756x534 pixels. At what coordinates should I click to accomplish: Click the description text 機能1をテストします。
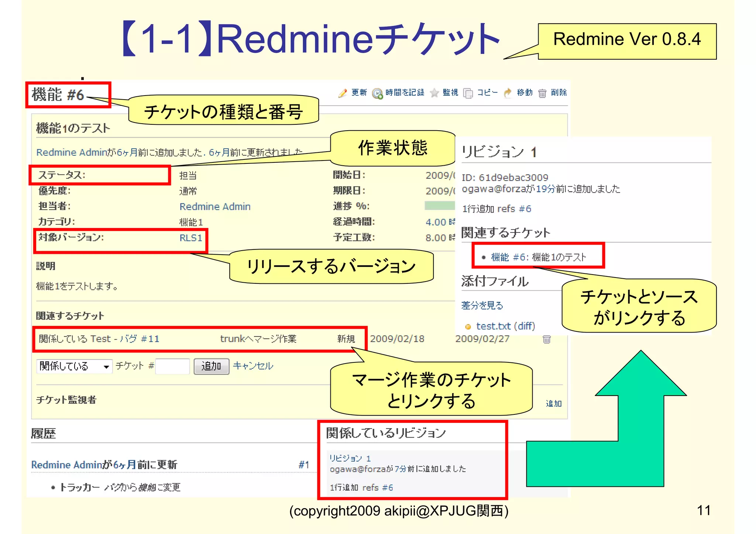pyautogui.click(x=77, y=286)
